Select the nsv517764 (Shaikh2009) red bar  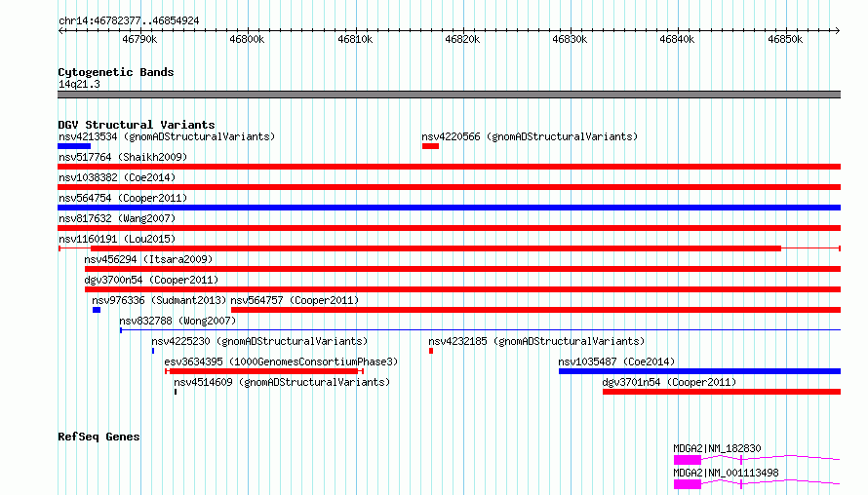(449, 167)
